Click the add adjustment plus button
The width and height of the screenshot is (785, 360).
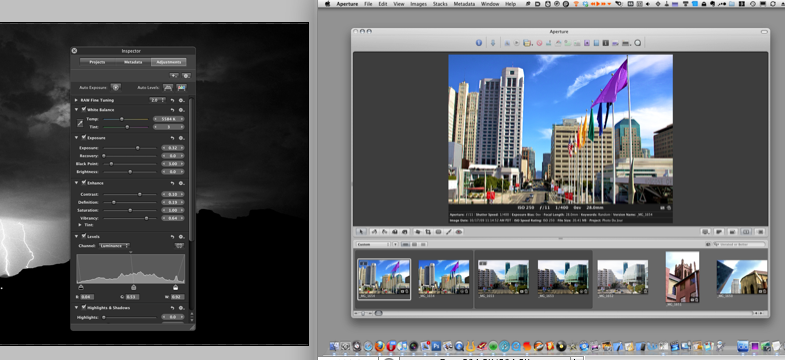pyautogui.click(x=173, y=76)
